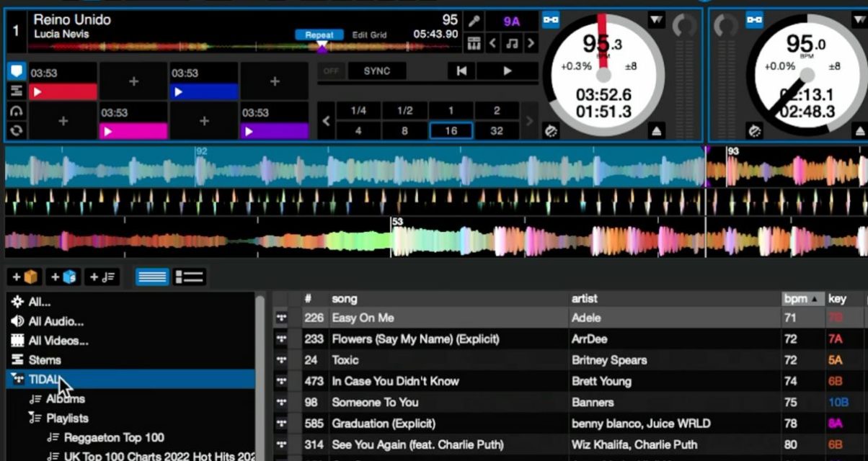Open the musical note dropdown beside deck 1 key
The height and width of the screenshot is (461, 868).
pos(512,43)
